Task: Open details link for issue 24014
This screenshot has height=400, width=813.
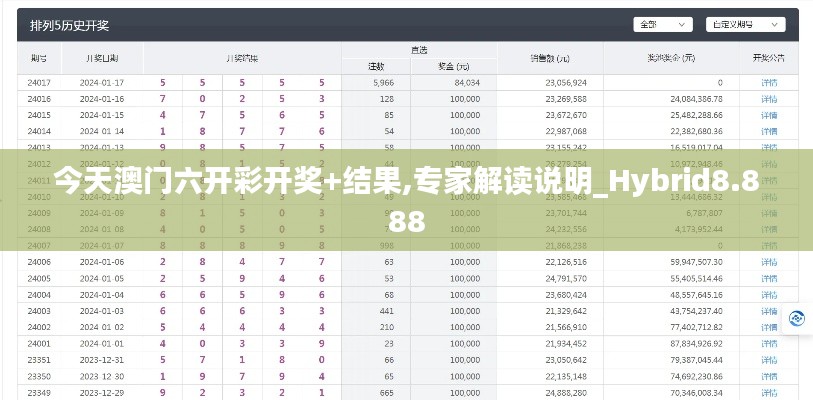Action: coord(768,131)
